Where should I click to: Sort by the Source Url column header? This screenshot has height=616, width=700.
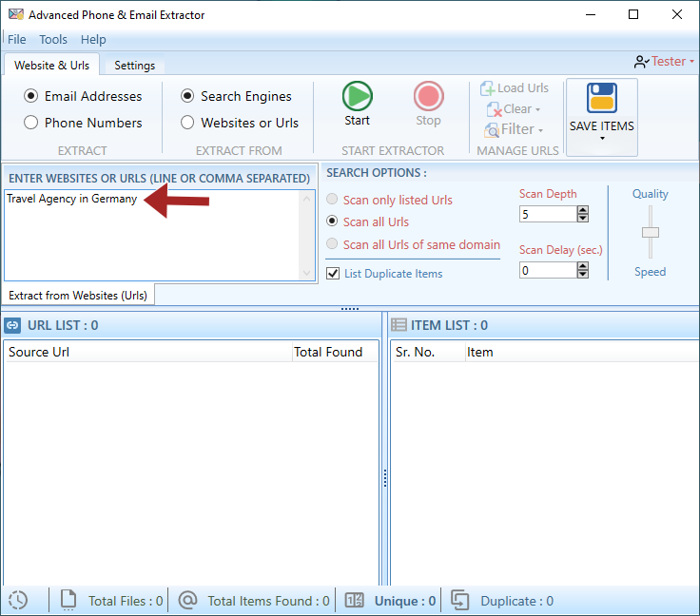pos(147,352)
